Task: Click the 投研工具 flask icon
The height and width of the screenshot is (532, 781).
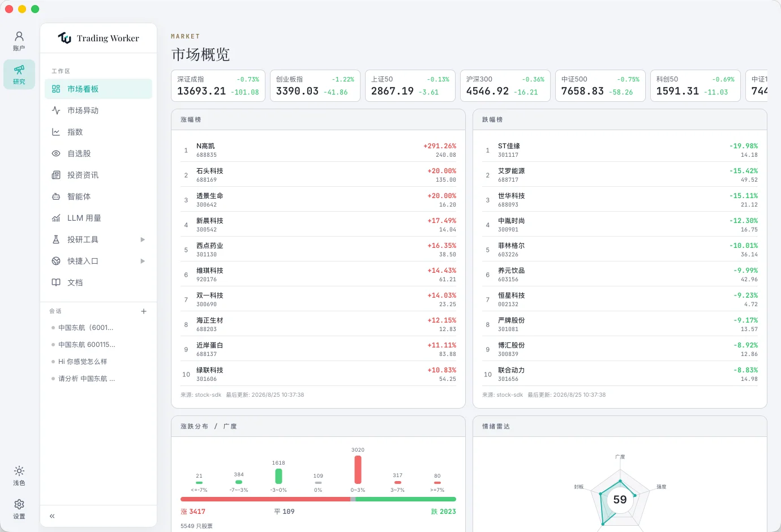Action: point(56,239)
